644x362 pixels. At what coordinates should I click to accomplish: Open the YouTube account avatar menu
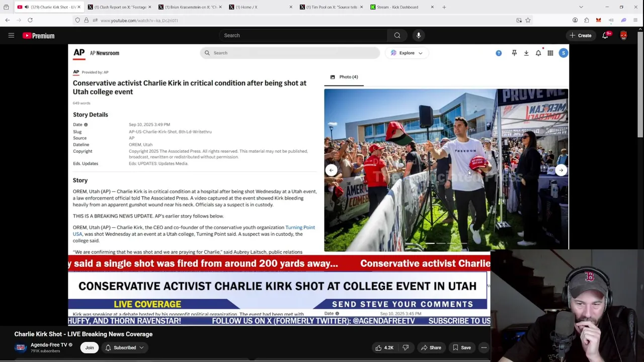coord(624,35)
